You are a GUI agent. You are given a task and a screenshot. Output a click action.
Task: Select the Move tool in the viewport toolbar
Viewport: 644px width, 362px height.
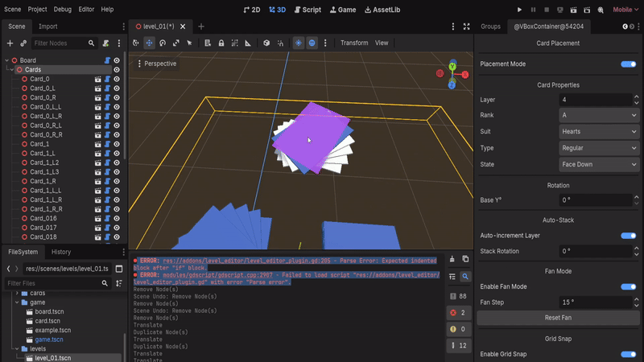pyautogui.click(x=149, y=43)
